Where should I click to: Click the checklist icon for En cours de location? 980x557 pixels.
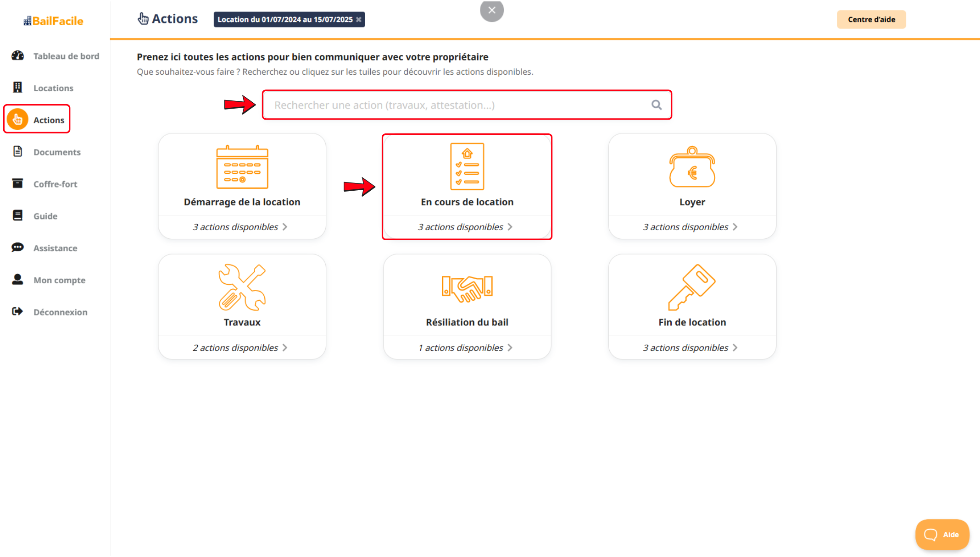coord(467,166)
